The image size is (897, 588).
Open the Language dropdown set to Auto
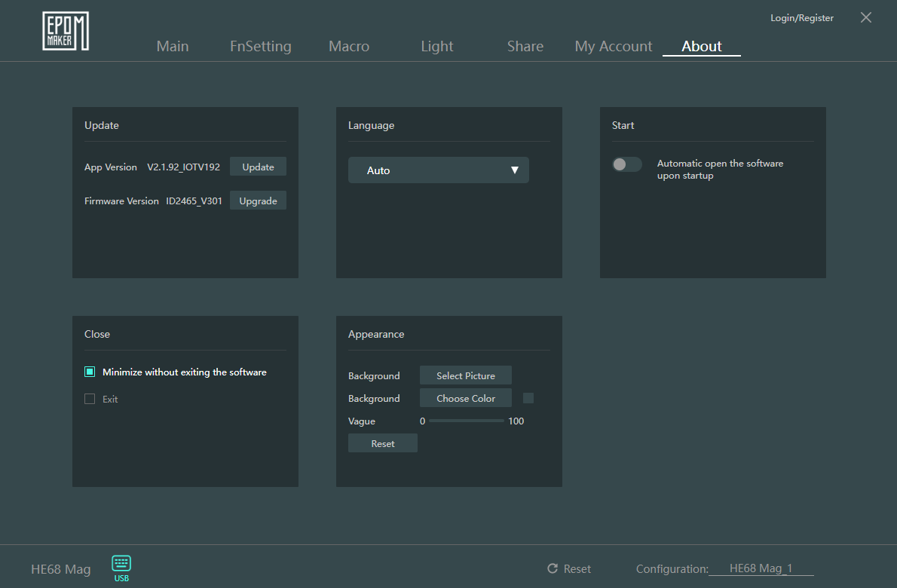[x=438, y=170]
